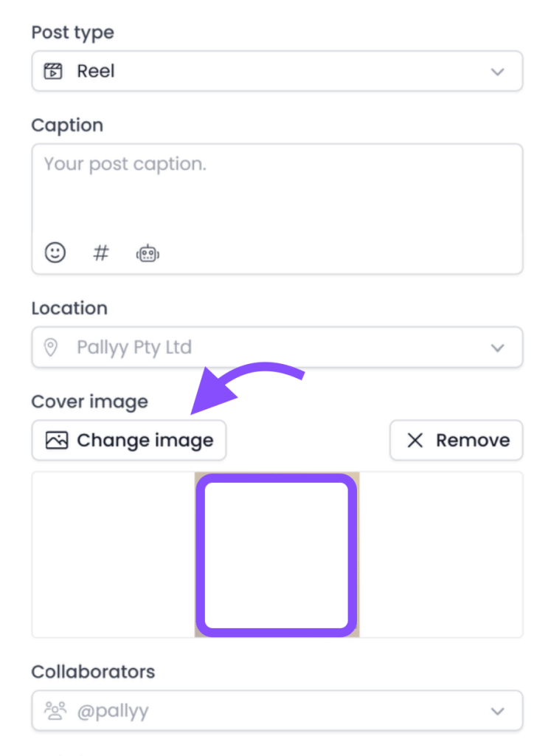Expand the Post type dropdown chevron
This screenshot has width=551, height=756.
coord(498,72)
